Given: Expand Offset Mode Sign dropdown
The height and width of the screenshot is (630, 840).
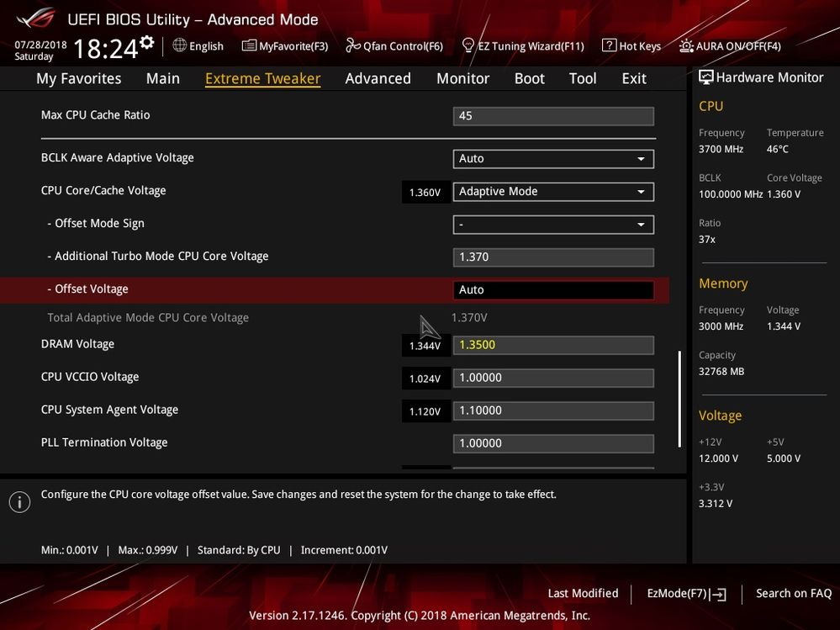Looking at the screenshot, I should pos(553,225).
